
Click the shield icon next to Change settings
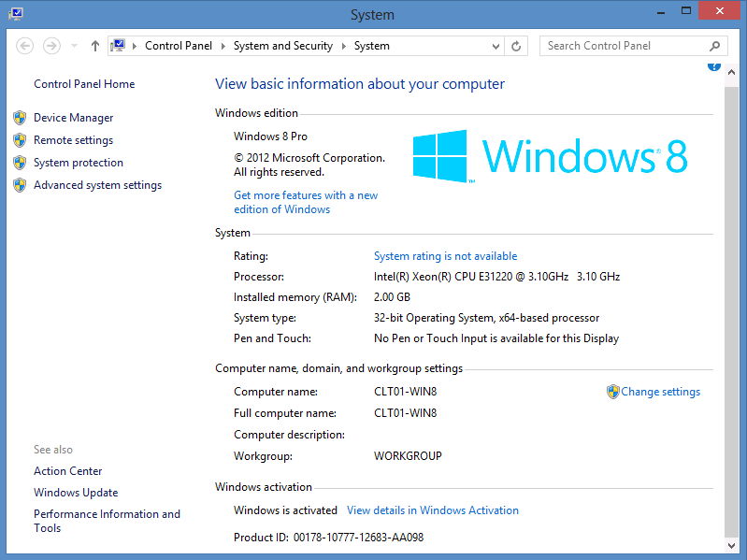613,392
